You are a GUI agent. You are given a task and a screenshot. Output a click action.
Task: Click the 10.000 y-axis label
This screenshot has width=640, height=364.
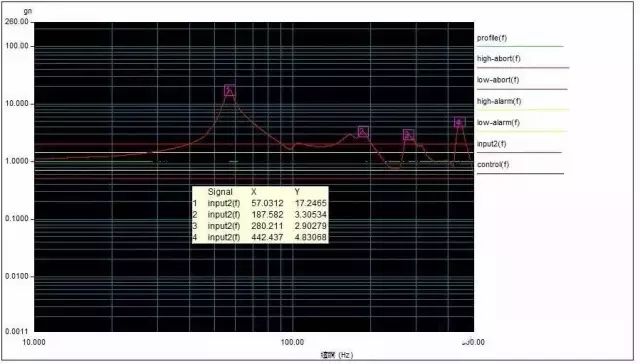coord(17,104)
